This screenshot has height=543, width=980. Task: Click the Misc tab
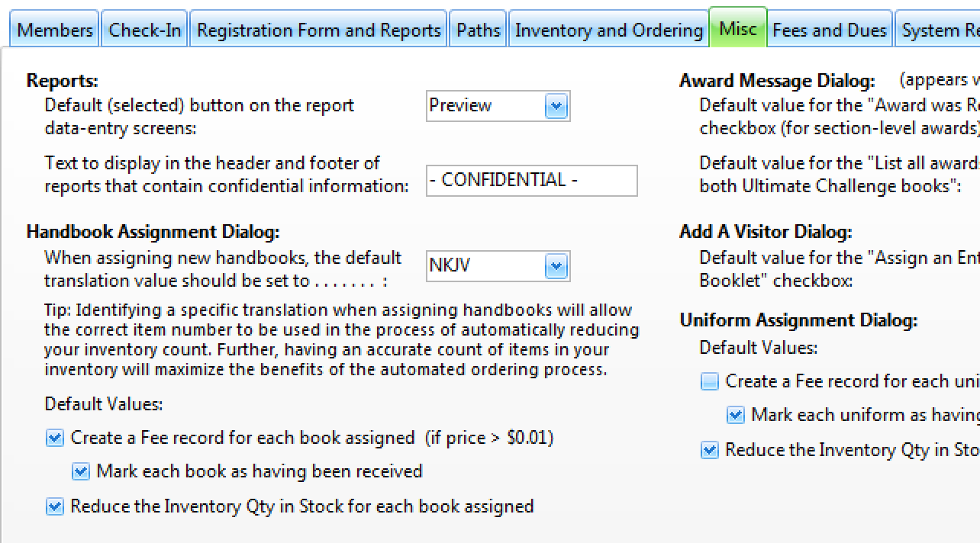pyautogui.click(x=737, y=29)
